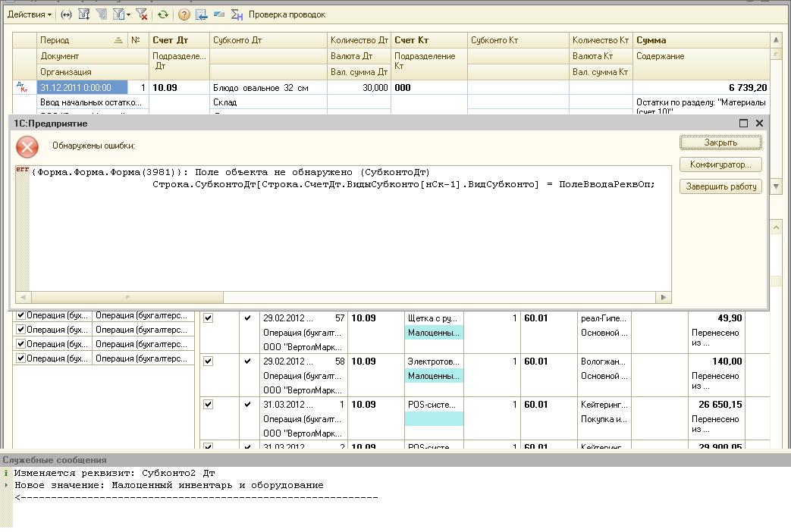791x532 pixels.
Task: Click the table scroll-up arrow at top right
Action: (x=776, y=39)
